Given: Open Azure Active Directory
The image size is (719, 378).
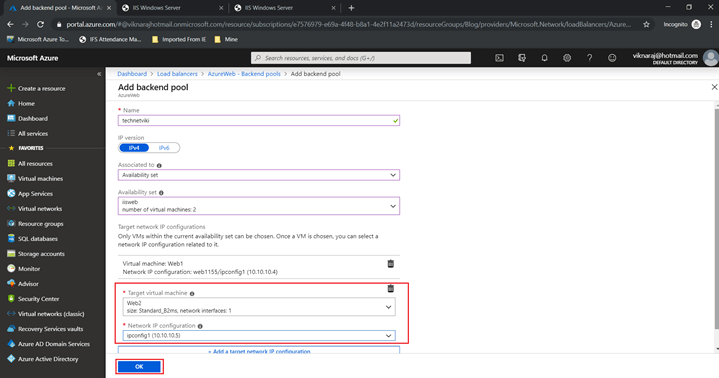Looking at the screenshot, I should (43, 359).
